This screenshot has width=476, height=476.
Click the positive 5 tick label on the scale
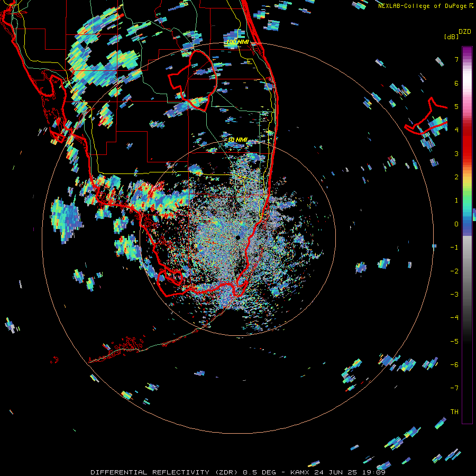click(x=456, y=106)
